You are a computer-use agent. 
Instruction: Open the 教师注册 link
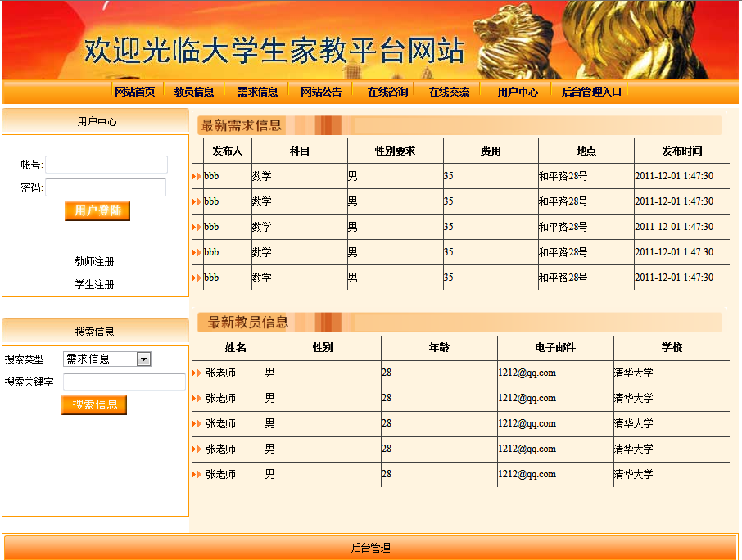[94, 262]
